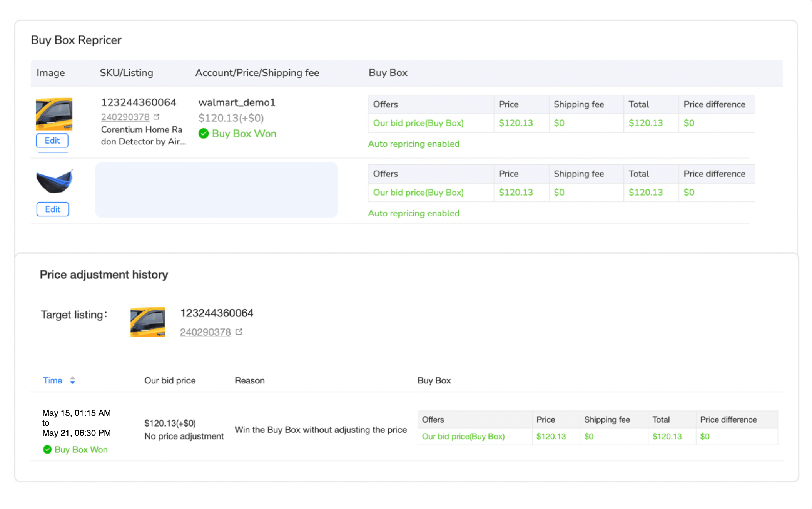Click May 15, 01:15 AM timestamp
Viewport: 812px width, 509px height.
(x=77, y=413)
